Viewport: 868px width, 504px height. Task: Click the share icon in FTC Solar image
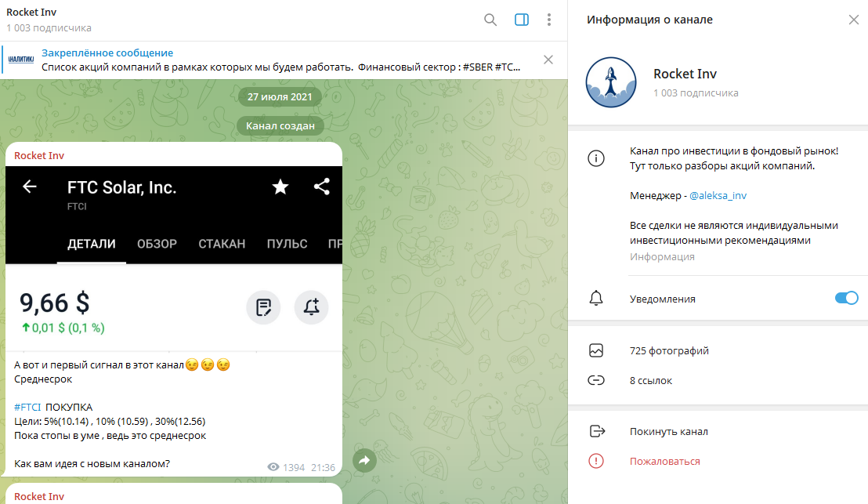[322, 187]
